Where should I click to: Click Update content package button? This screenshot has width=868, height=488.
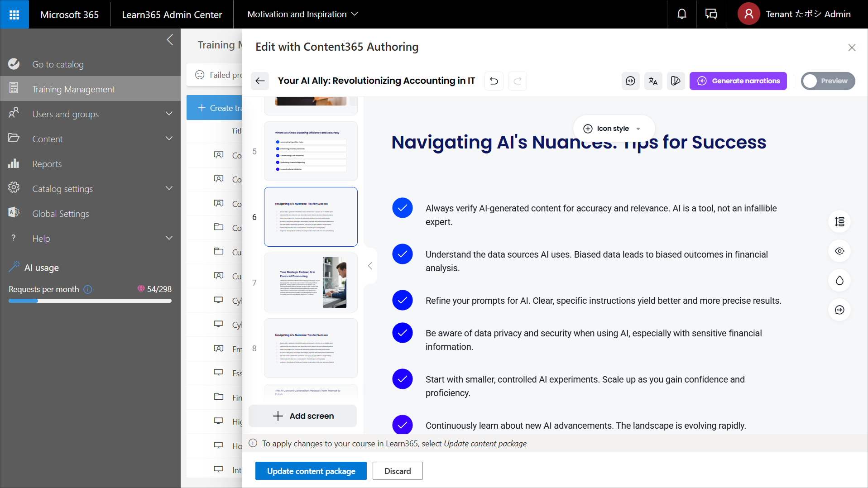point(311,471)
